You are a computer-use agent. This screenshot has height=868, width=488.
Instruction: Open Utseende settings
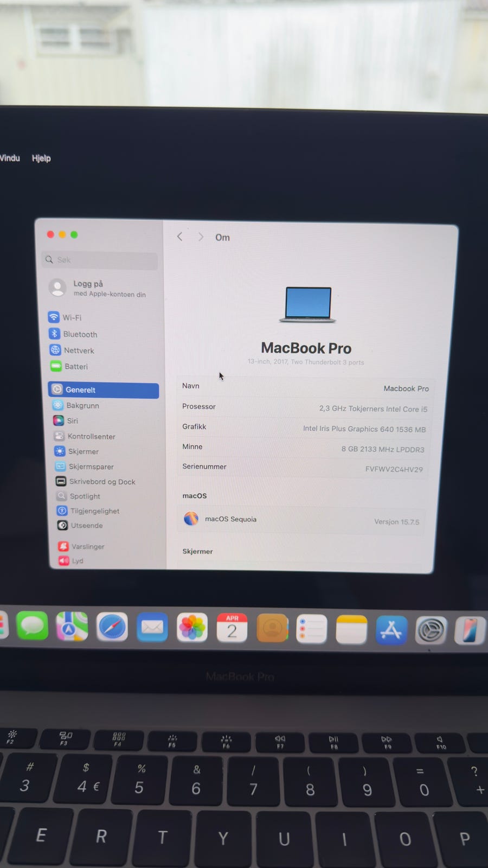pyautogui.click(x=80, y=526)
